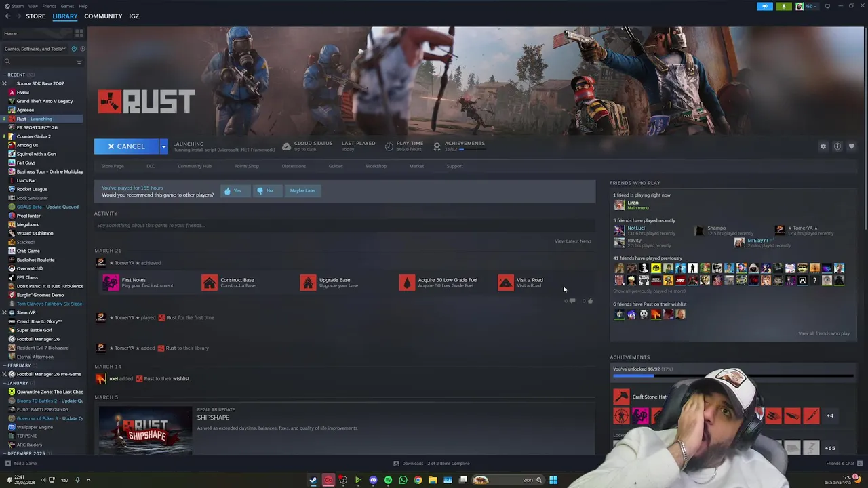Select Rocket League in game list
This screenshot has width=868, height=488.
coord(32,189)
